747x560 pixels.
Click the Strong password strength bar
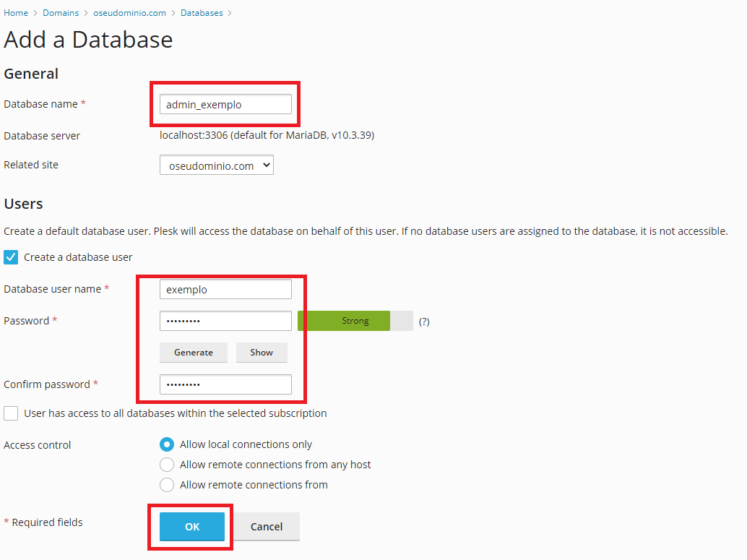355,321
